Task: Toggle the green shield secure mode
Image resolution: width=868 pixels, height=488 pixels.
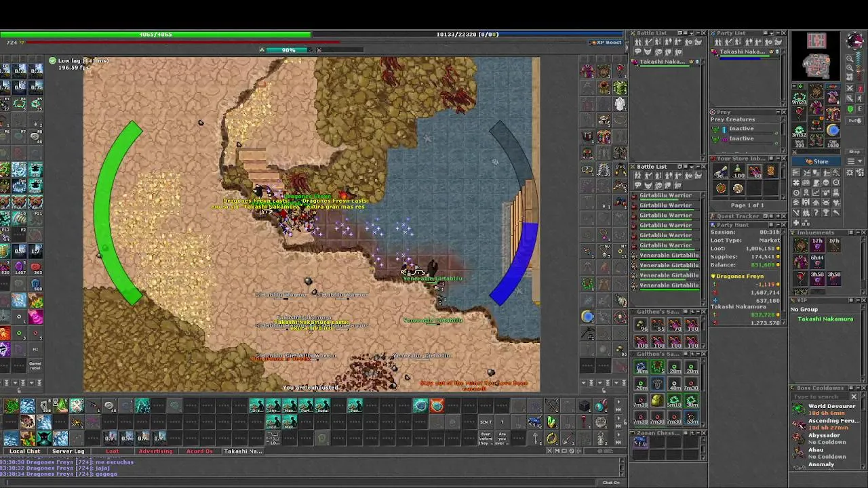Action: [850, 109]
